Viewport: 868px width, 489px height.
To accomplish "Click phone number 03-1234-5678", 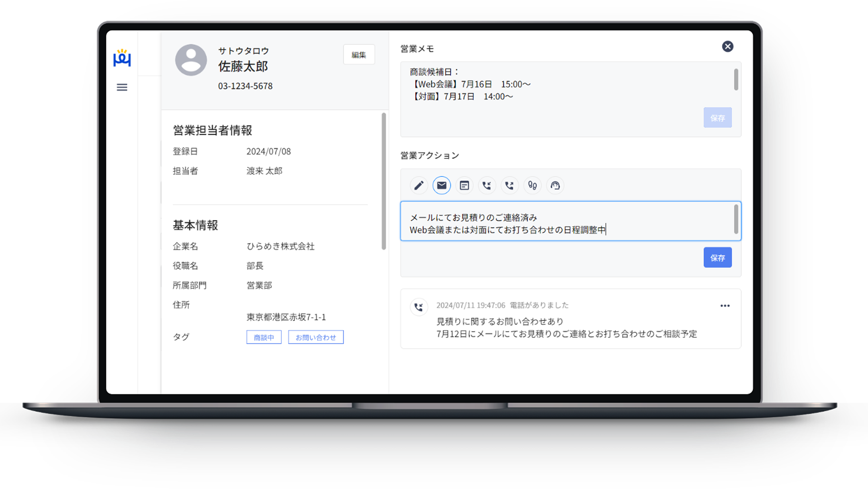I will click(x=245, y=86).
